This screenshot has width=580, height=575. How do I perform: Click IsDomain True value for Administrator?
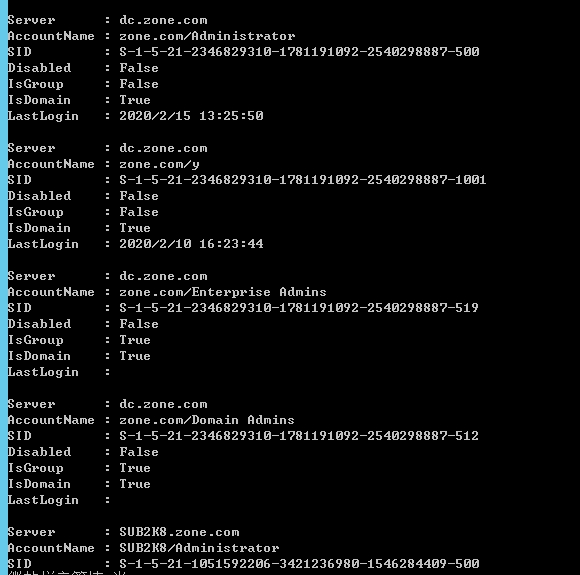pyautogui.click(x=135, y=100)
